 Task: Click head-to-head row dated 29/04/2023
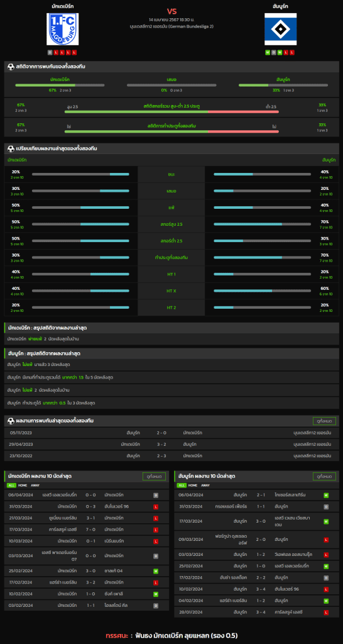[x=171, y=444]
